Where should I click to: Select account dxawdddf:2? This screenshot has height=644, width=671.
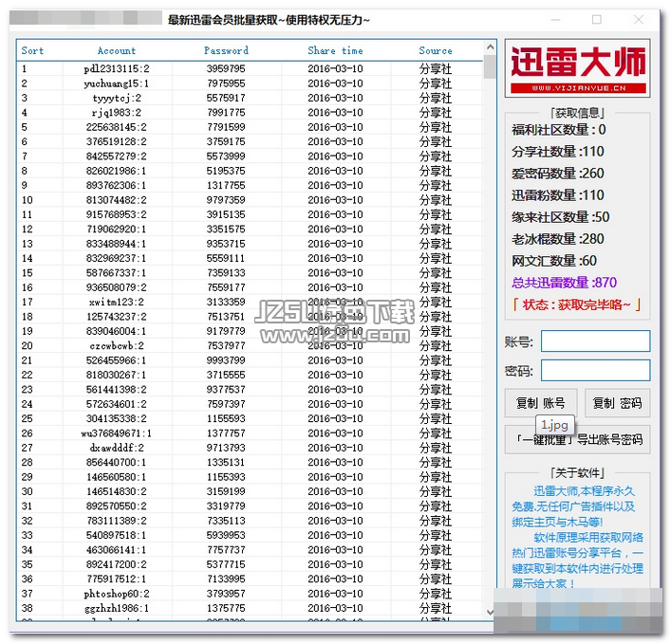point(117,448)
